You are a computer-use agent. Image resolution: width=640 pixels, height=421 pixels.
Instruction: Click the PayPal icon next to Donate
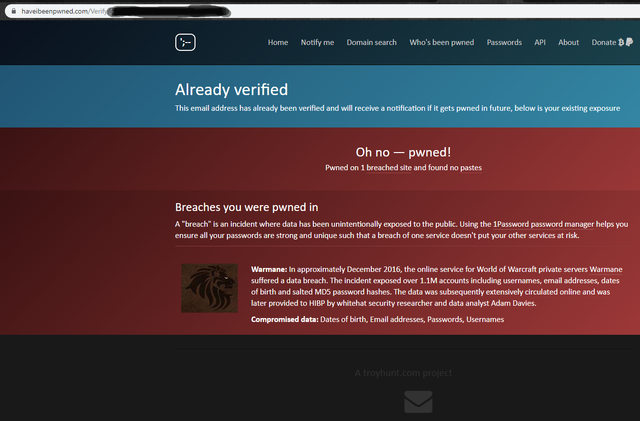(629, 42)
